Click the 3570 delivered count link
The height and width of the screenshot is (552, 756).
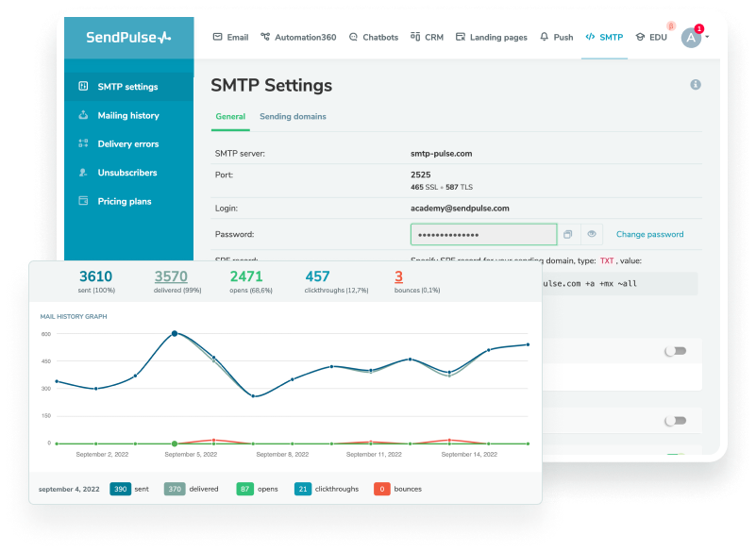(x=171, y=276)
